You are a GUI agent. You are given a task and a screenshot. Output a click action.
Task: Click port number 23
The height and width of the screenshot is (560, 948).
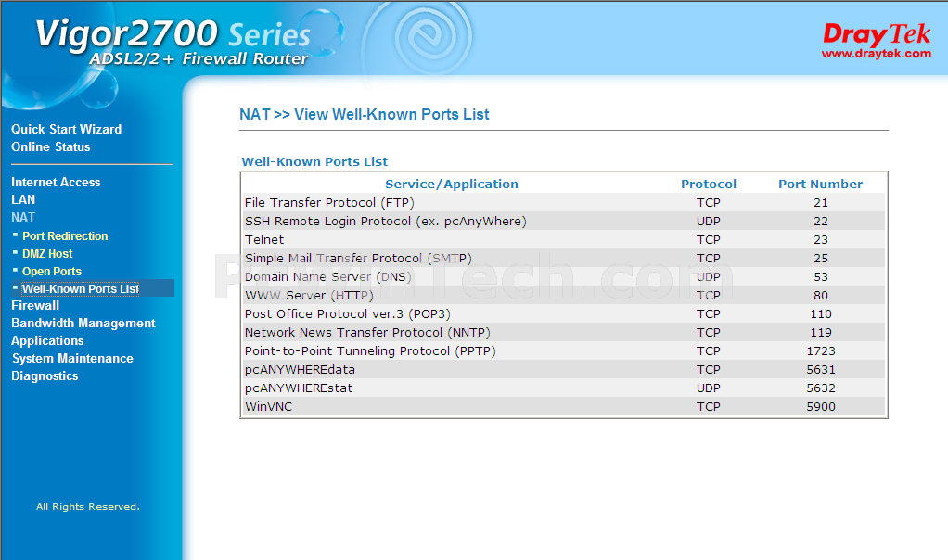point(820,240)
